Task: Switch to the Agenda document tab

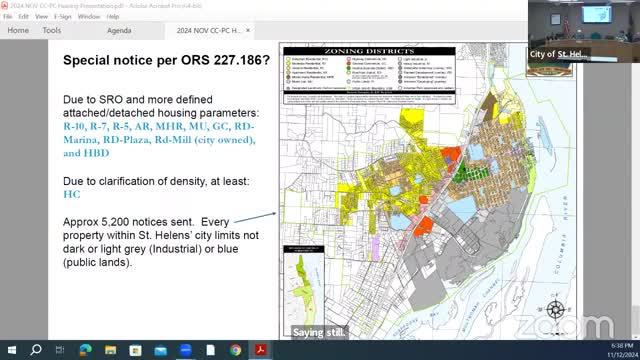Action: pos(119,31)
